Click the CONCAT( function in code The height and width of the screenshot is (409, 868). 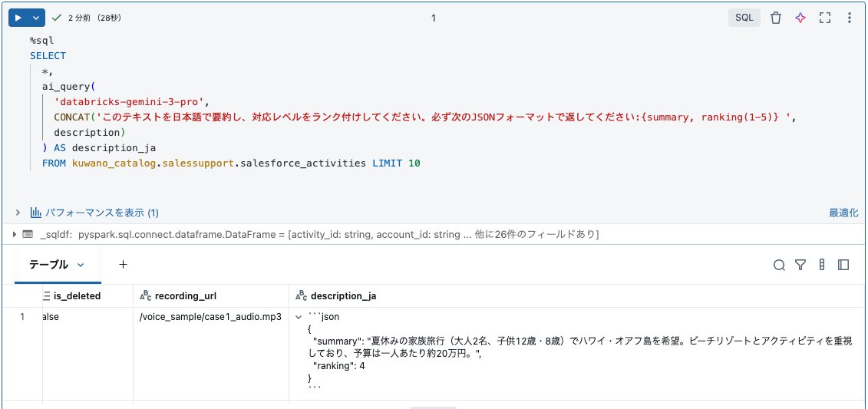click(x=75, y=117)
